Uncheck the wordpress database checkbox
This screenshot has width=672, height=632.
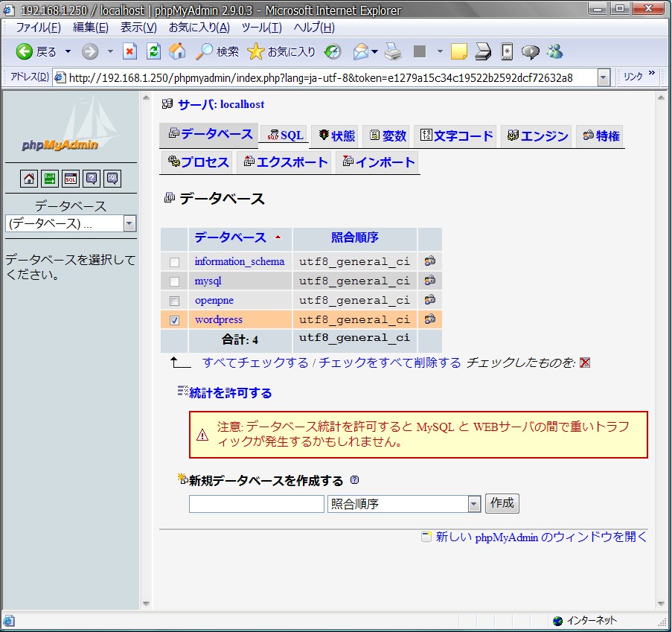(174, 320)
